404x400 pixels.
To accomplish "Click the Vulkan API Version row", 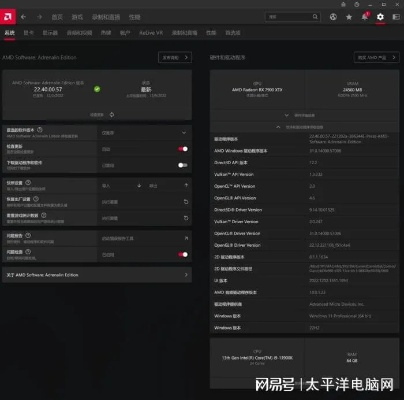I will 304,174.
